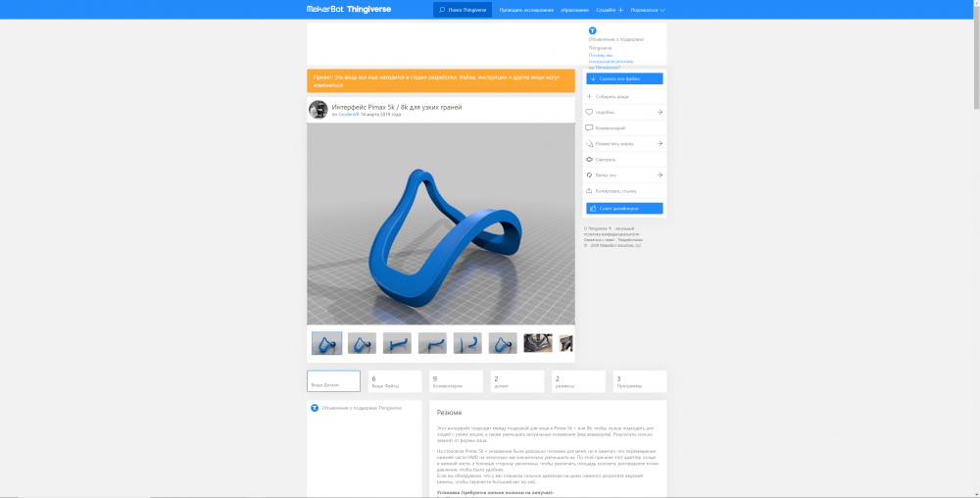
Task: Switch to the 3 Программы tab
Action: click(x=640, y=381)
